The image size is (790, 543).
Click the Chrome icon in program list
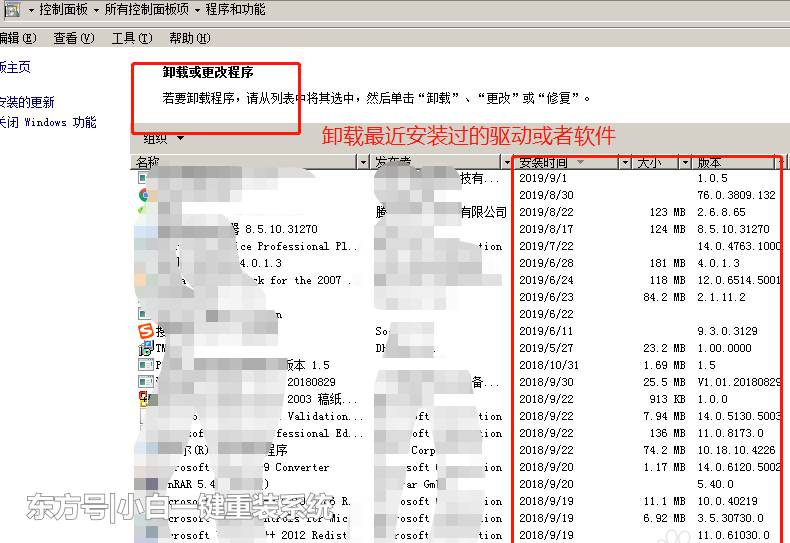click(x=145, y=194)
